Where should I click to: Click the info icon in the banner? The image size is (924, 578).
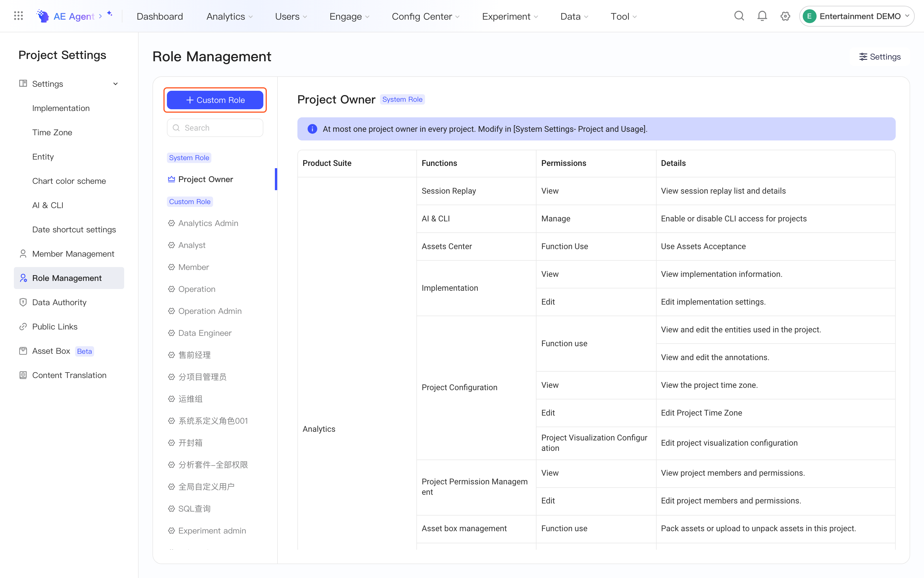click(312, 129)
